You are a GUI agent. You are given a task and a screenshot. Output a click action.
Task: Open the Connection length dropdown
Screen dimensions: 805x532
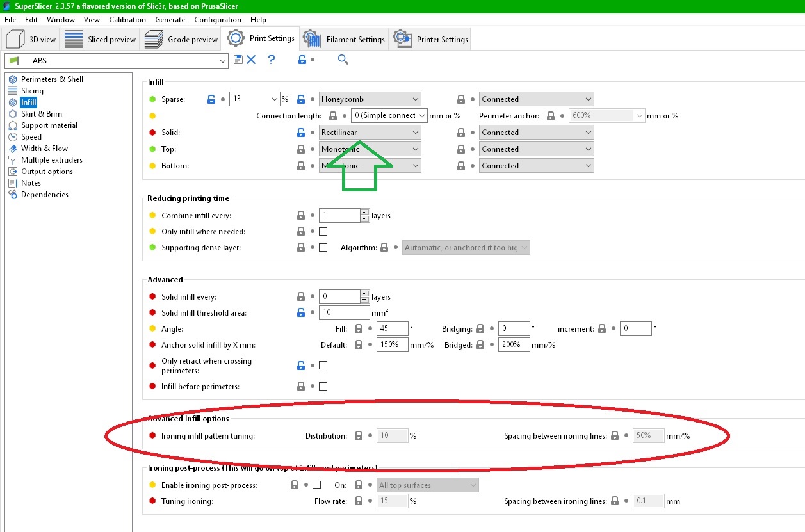point(389,116)
